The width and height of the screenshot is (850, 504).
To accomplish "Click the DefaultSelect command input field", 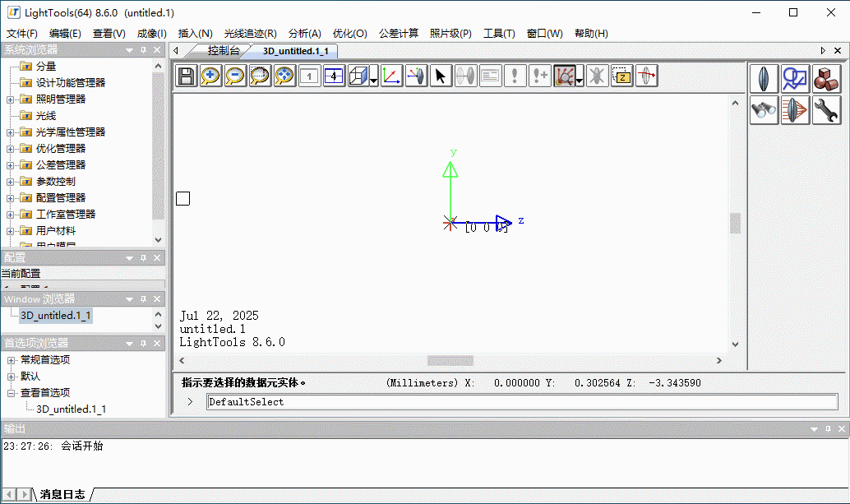I will [x=523, y=401].
